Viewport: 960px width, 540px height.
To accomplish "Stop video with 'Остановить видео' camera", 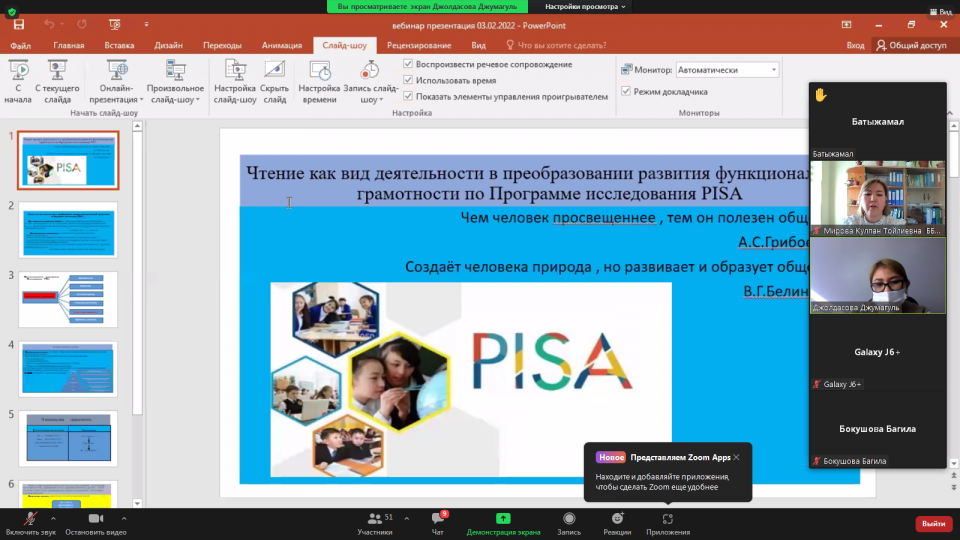I will (96, 524).
